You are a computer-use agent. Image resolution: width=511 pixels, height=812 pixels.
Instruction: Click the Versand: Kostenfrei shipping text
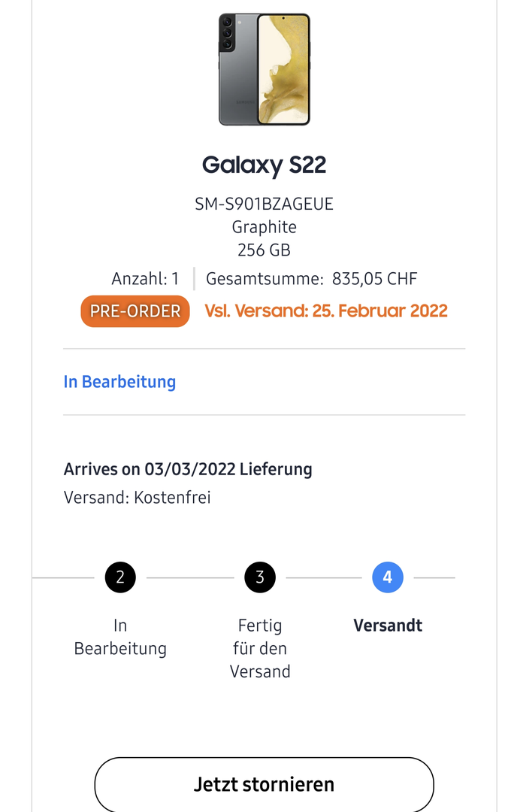point(138,498)
